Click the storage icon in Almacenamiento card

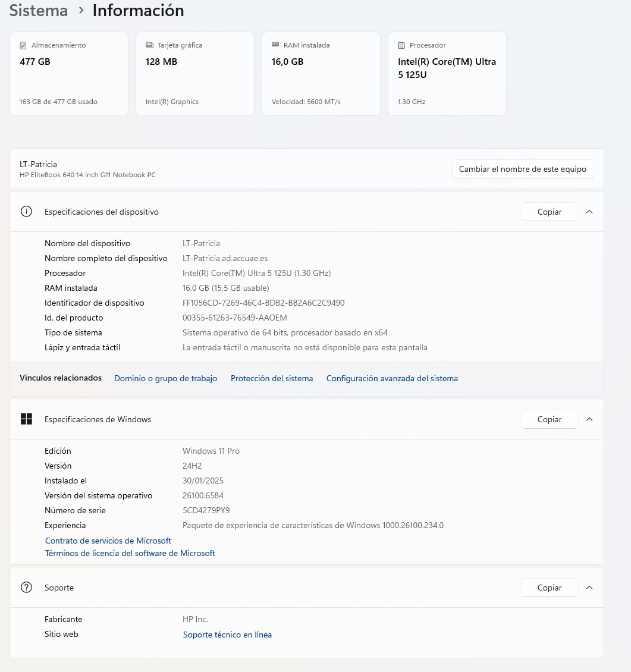pos(23,45)
